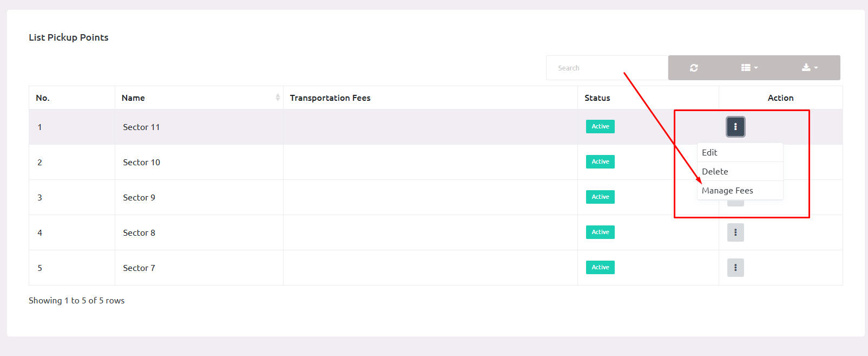Click Sector 8's Active status badge
Screen dimensions: 868x356
click(x=600, y=232)
